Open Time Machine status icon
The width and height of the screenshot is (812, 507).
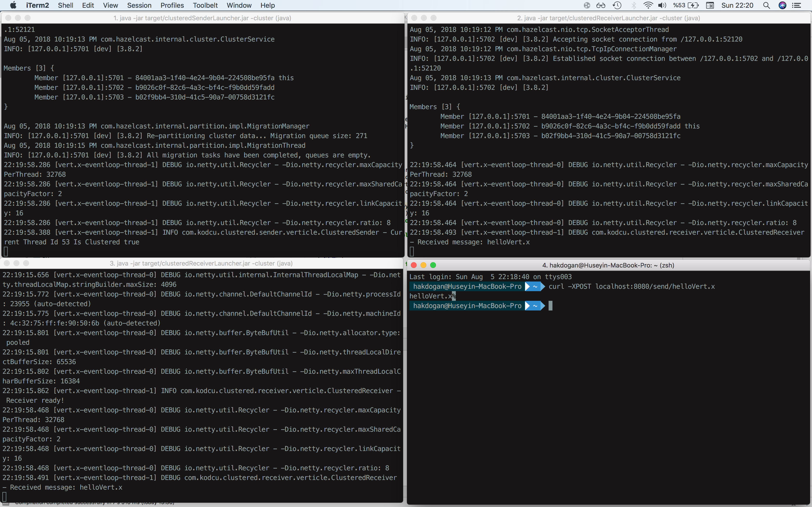point(617,5)
